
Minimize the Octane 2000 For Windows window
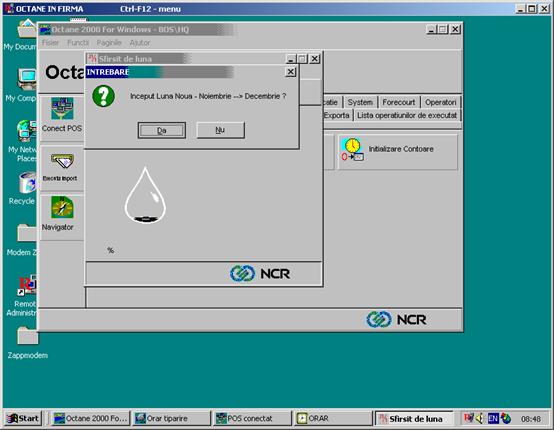[x=431, y=29]
